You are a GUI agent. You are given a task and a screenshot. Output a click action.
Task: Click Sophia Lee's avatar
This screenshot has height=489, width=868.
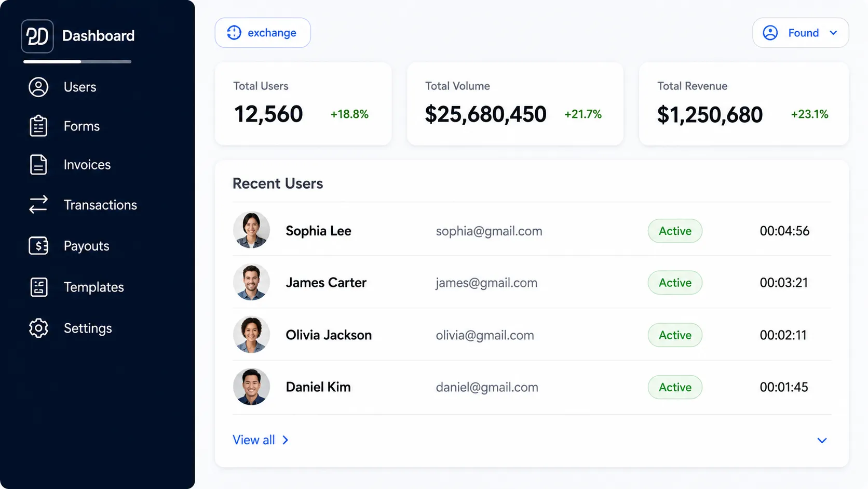click(251, 230)
